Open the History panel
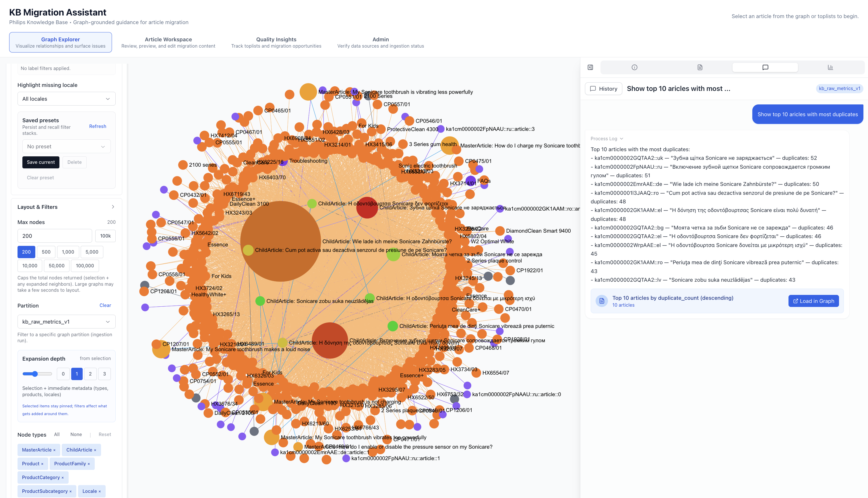This screenshot has width=868, height=498. coord(603,88)
